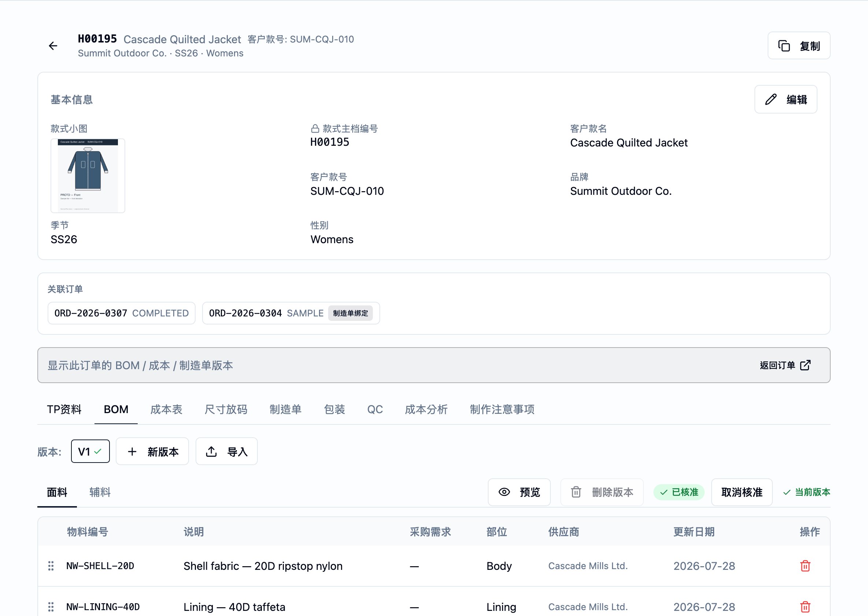Select version V1 button
Screen dimensions: 868x616
(90, 451)
